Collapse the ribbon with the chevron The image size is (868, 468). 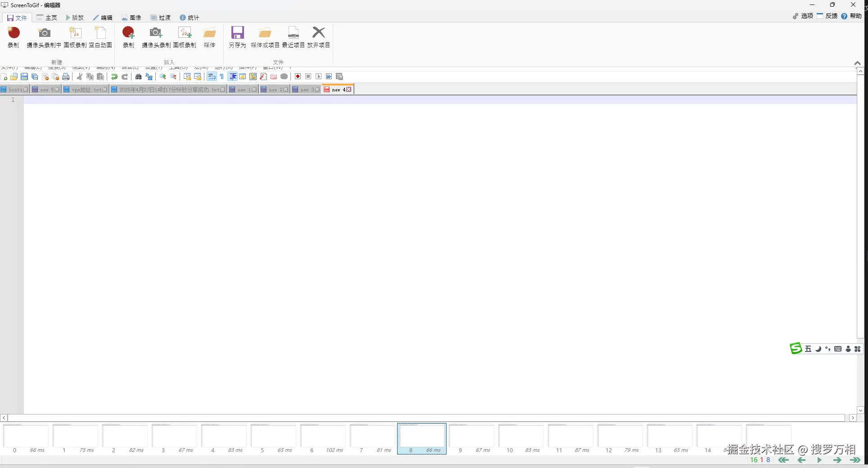point(858,63)
